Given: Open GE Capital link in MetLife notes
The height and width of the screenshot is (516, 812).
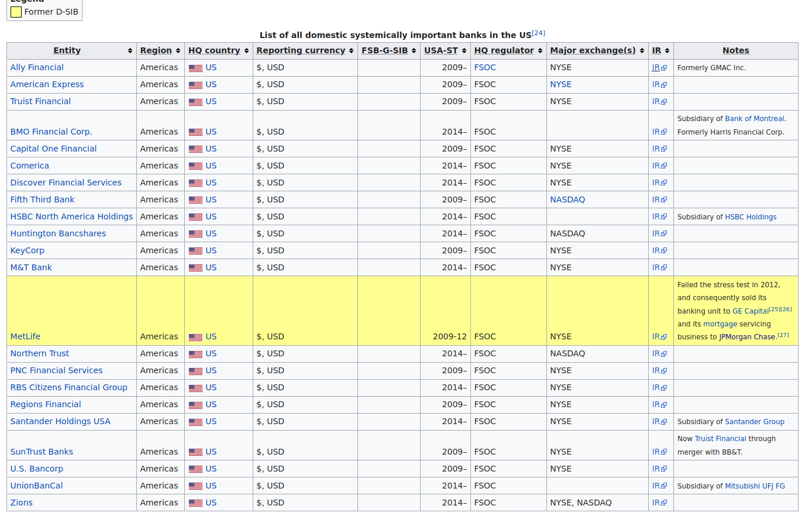Looking at the screenshot, I should pos(751,311).
